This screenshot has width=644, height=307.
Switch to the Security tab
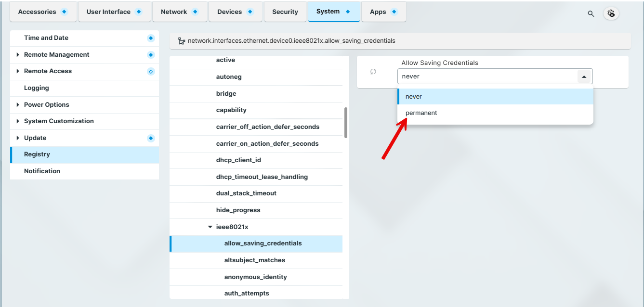point(285,12)
